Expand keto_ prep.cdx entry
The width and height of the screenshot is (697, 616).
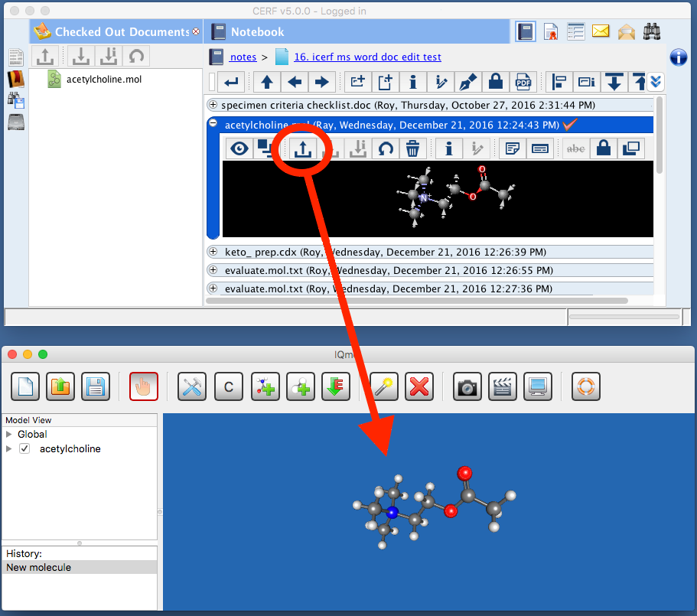click(213, 252)
